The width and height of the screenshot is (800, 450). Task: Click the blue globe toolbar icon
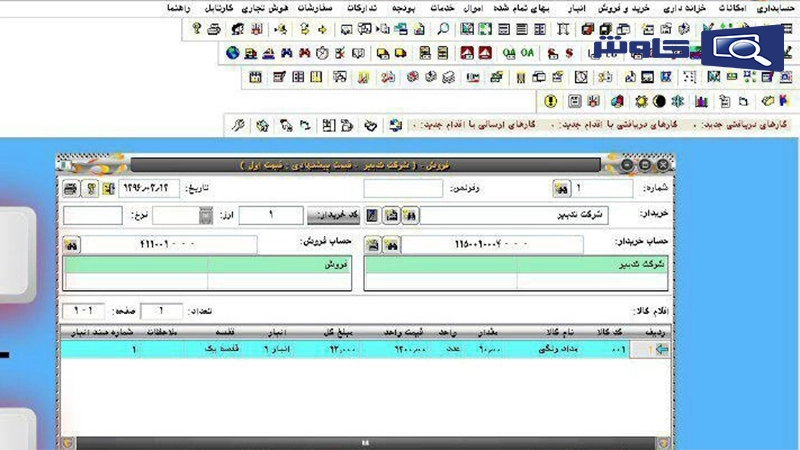point(233,53)
